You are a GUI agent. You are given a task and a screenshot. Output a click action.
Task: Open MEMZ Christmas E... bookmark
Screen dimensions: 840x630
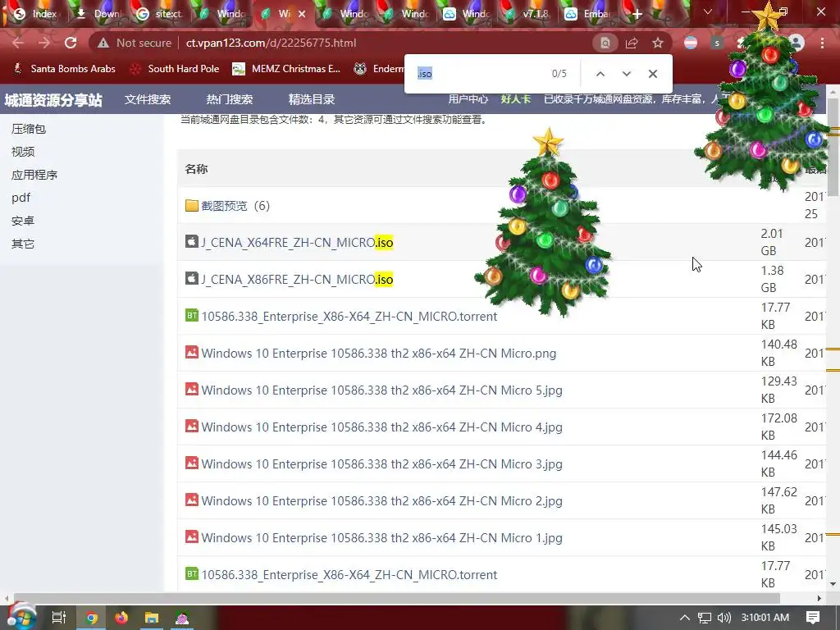[x=286, y=69]
